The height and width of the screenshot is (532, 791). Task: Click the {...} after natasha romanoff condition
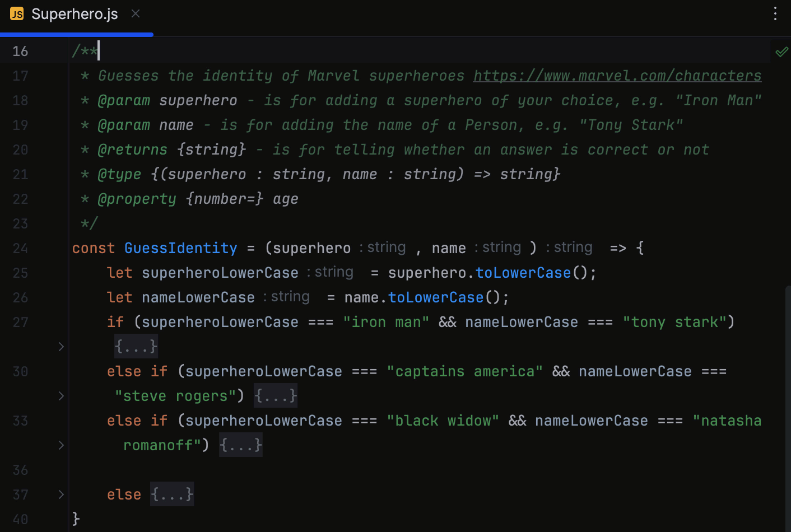click(240, 445)
